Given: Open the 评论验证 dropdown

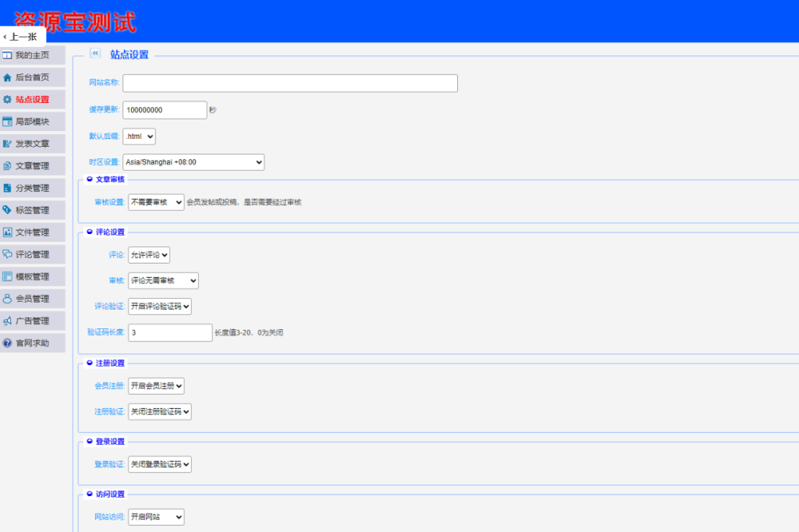Looking at the screenshot, I should pyautogui.click(x=159, y=307).
